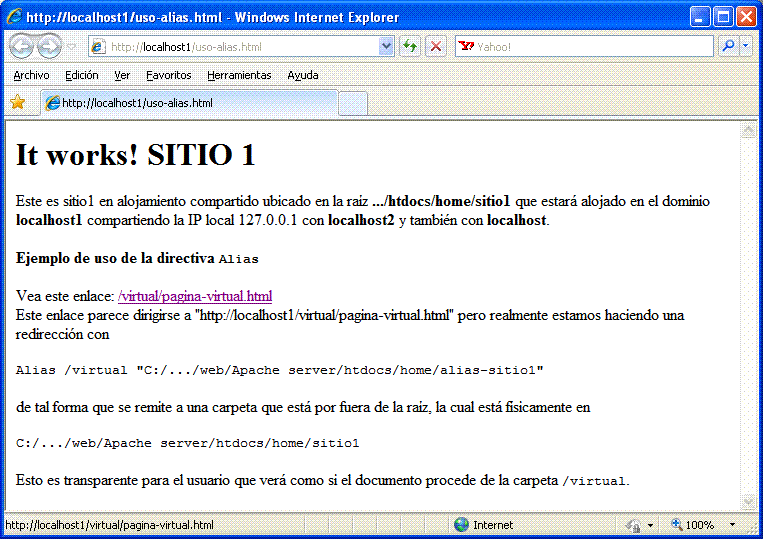Follow the /virtual/pagina-virtual.html link
Image resolution: width=763 pixels, height=539 pixels.
(x=195, y=296)
